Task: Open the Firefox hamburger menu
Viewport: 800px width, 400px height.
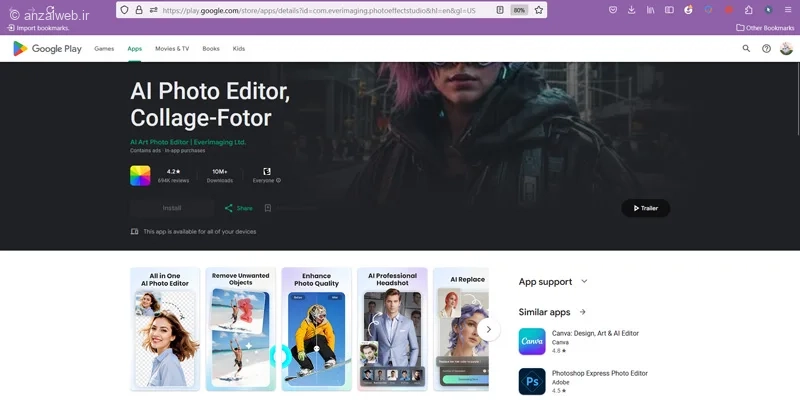Action: coord(788,10)
